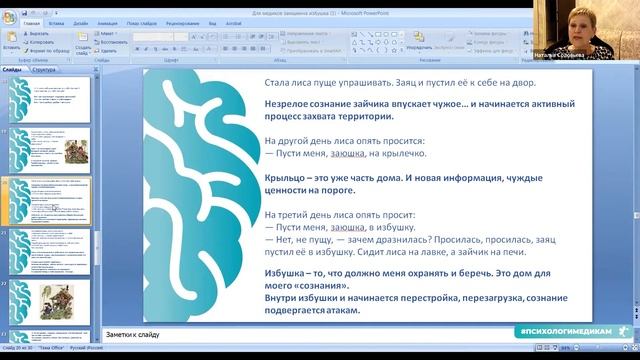The image size is (640, 360).
Task: Click Копировать in the clipboard group
Action: click(38, 42)
